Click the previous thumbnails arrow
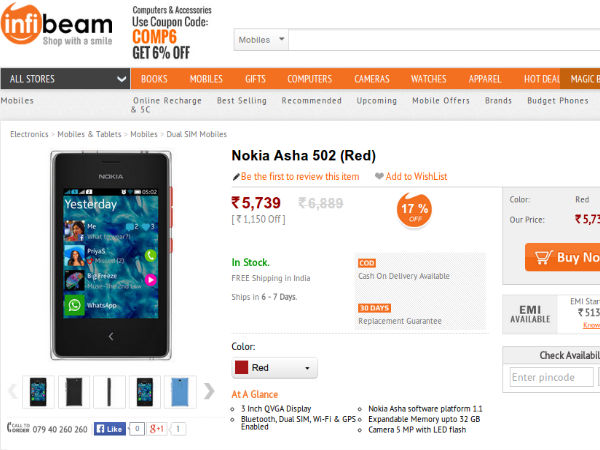 coord(12,390)
